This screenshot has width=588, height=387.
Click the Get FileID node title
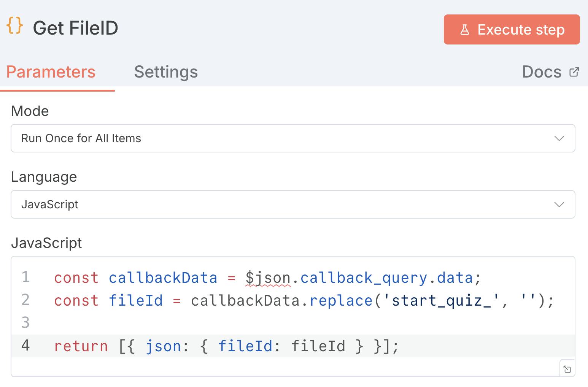coord(76,28)
